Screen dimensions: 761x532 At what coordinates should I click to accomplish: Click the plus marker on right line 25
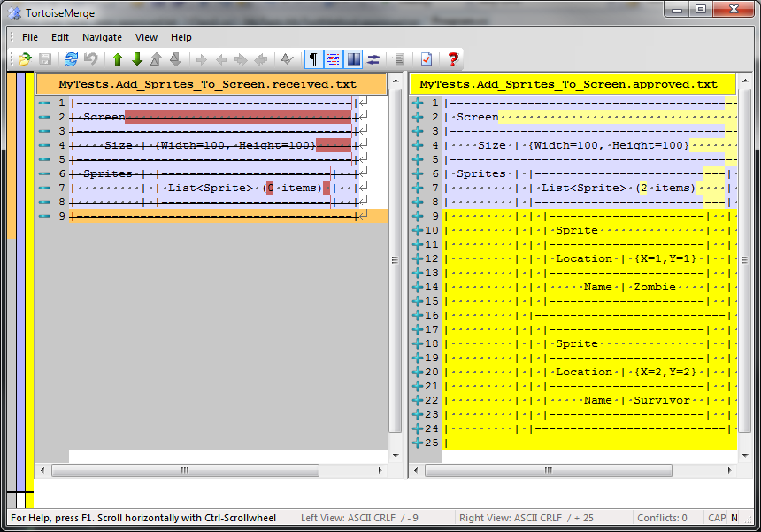coord(418,443)
